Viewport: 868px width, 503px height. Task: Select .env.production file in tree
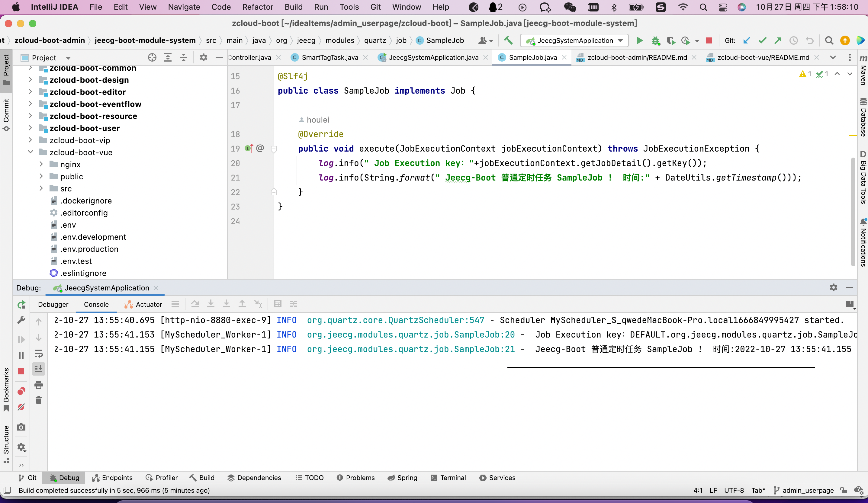(89, 249)
